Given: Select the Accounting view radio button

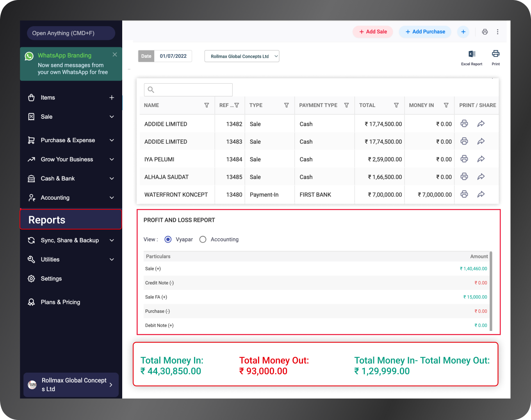Looking at the screenshot, I should [203, 239].
